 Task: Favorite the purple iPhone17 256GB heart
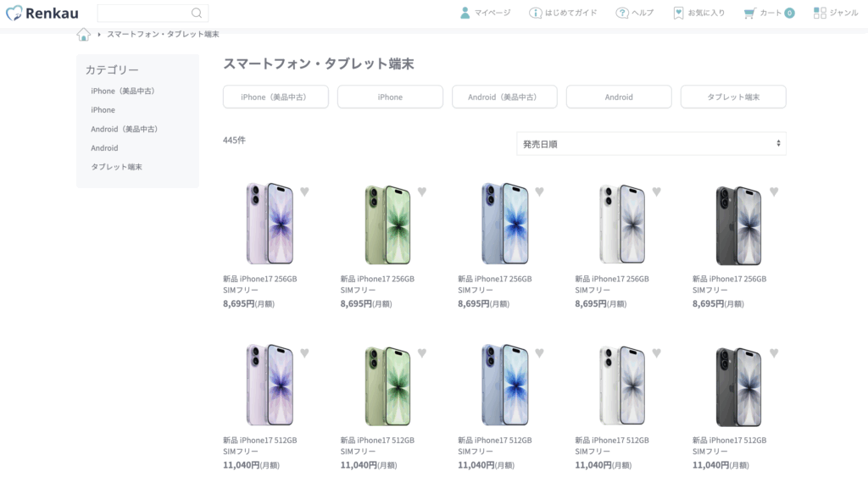(x=304, y=191)
